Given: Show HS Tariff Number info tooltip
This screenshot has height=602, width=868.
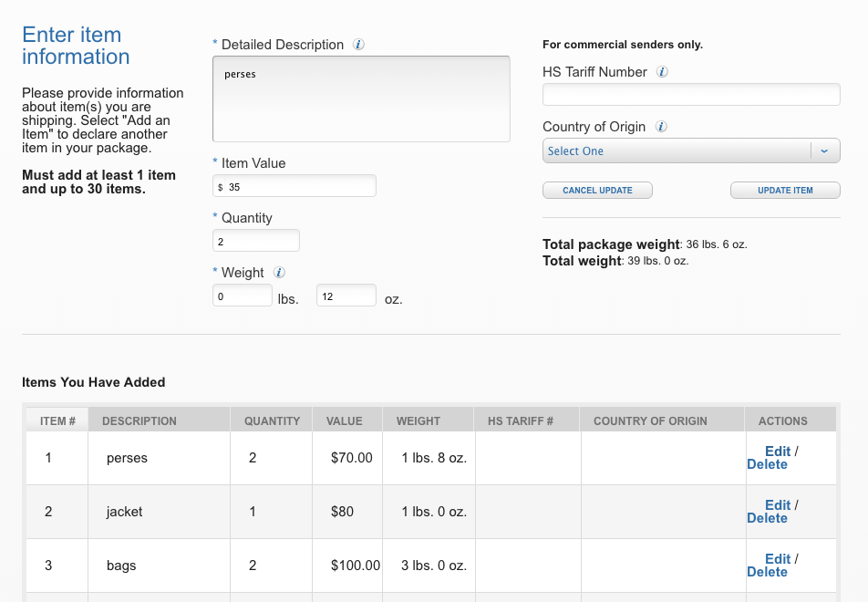Looking at the screenshot, I should tap(662, 71).
